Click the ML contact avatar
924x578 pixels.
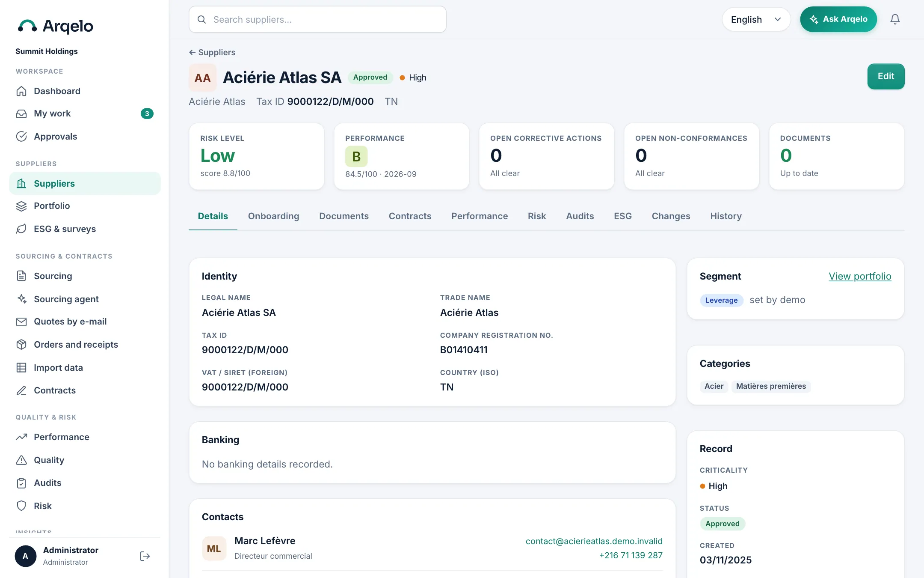tap(214, 548)
